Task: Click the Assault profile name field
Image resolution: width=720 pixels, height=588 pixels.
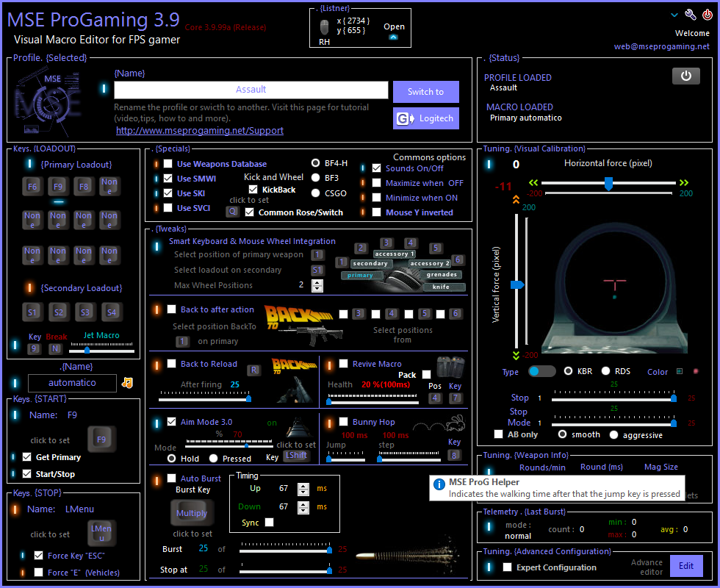Action: click(251, 90)
